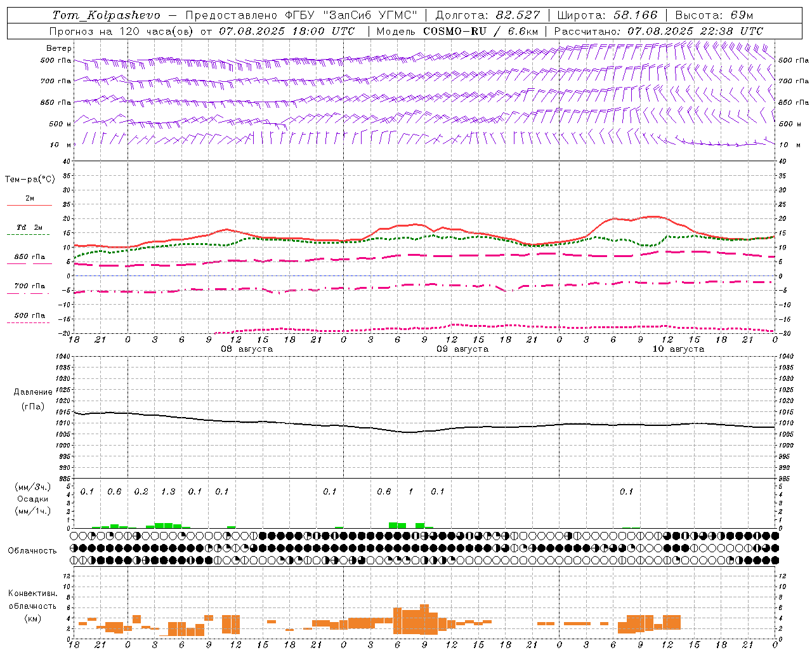Select the Давление pressure panel label

pyautogui.click(x=32, y=392)
